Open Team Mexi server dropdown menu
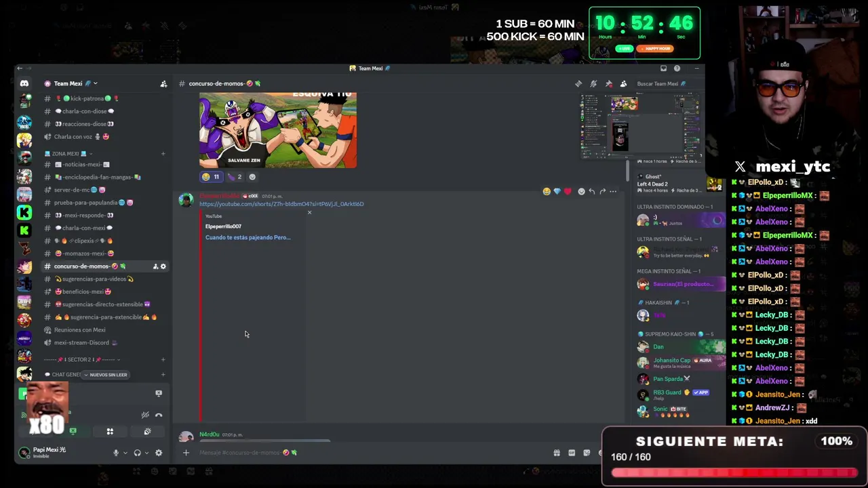The width and height of the screenshot is (868, 488). tap(71, 84)
